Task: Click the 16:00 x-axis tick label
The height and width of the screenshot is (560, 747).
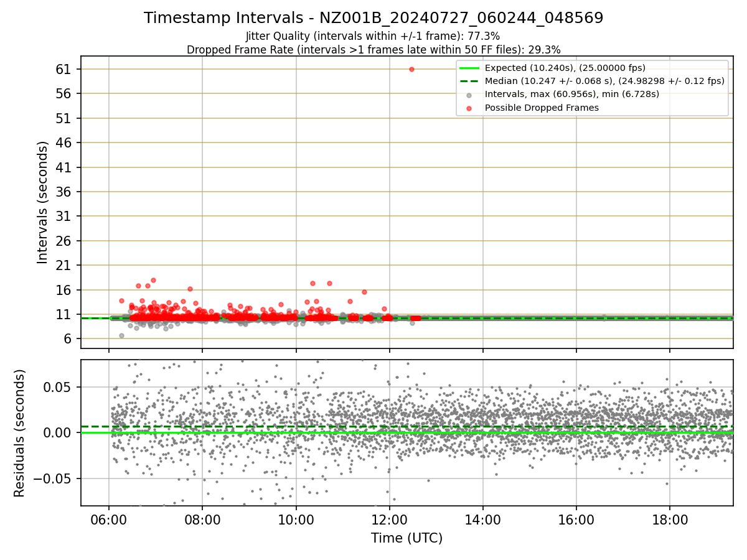Action: (576, 520)
